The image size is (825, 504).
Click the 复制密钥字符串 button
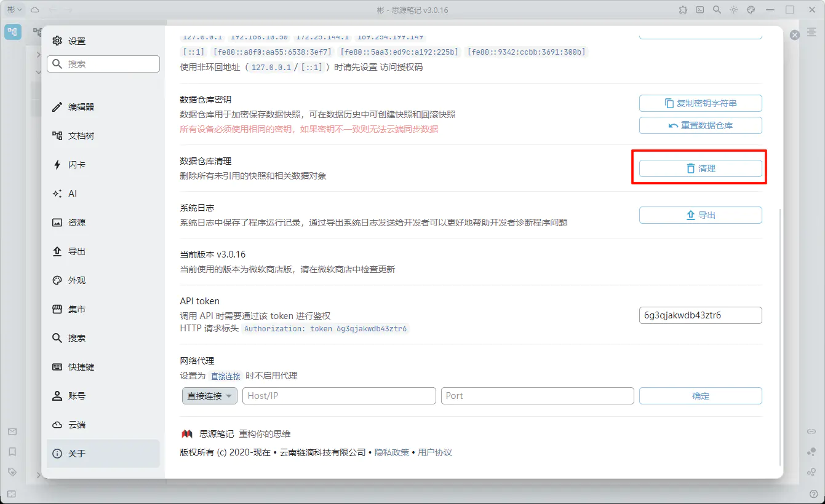coord(701,103)
